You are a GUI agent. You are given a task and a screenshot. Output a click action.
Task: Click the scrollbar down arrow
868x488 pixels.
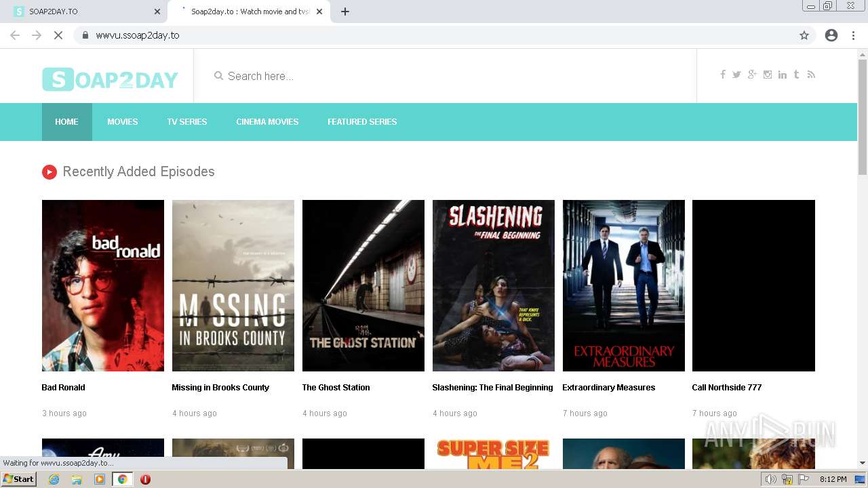(x=863, y=464)
